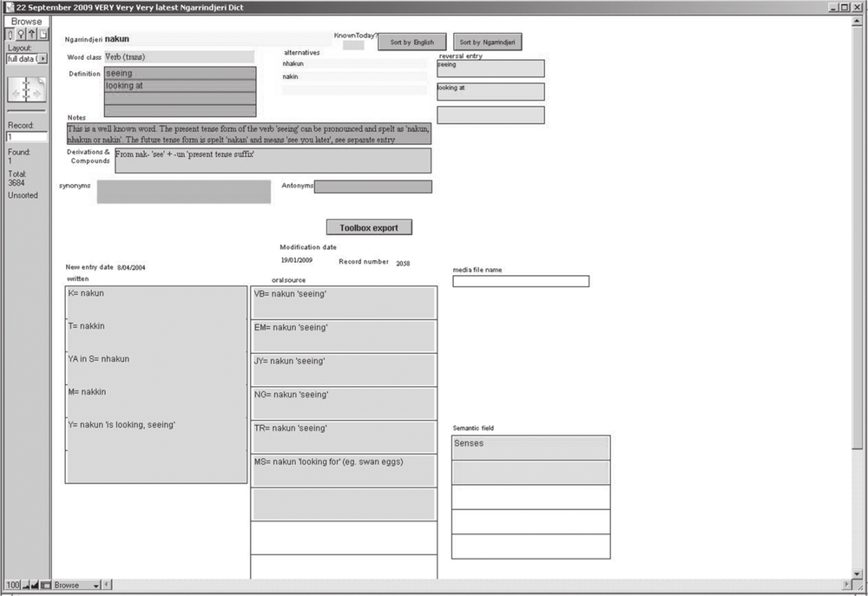Click the reversal entry field 'seeing'
This screenshot has width=868, height=596.
coord(490,68)
